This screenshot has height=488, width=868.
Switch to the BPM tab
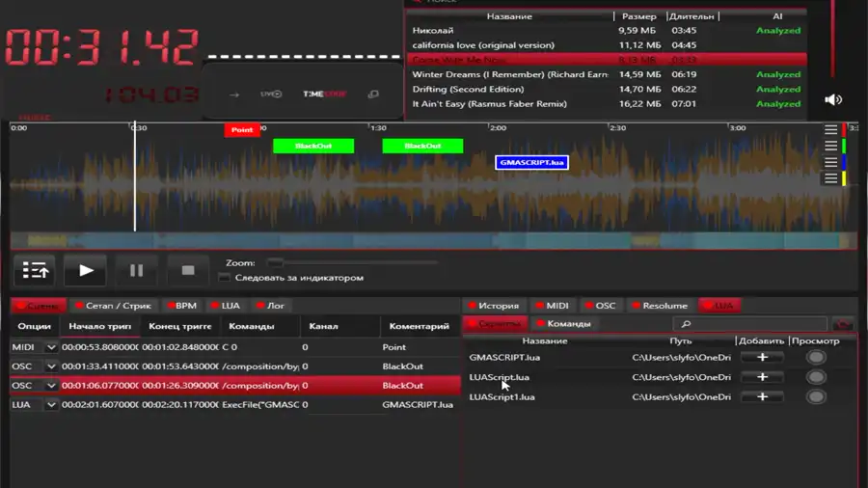[x=179, y=306]
